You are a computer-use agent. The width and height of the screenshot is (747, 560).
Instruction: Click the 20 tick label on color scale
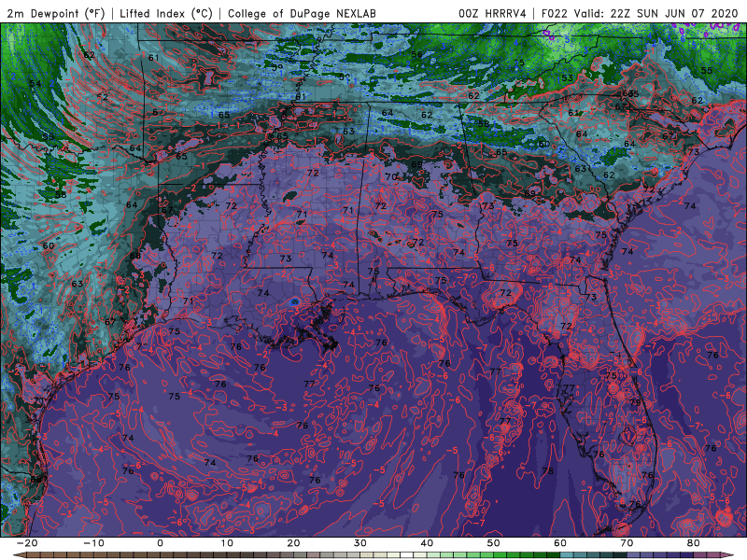point(293,543)
